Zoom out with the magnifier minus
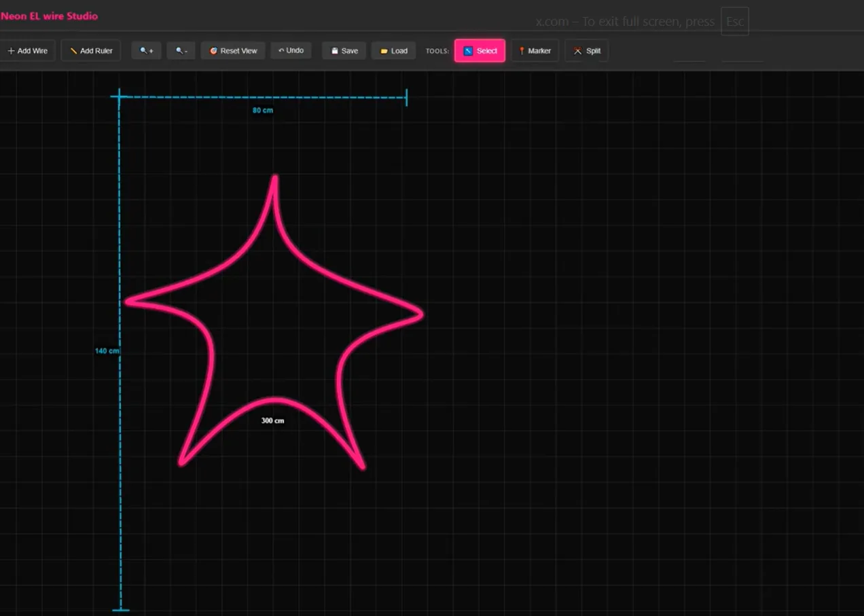864x616 pixels. pyautogui.click(x=181, y=51)
